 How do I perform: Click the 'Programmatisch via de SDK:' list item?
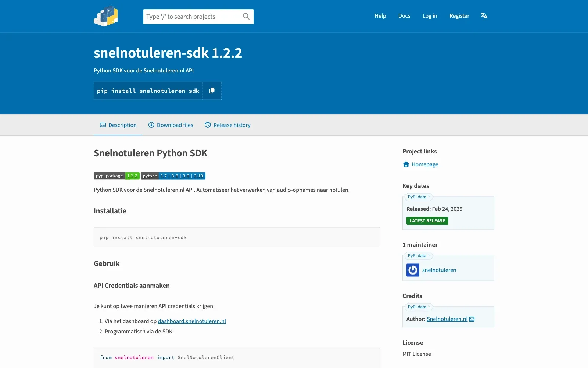(139, 332)
